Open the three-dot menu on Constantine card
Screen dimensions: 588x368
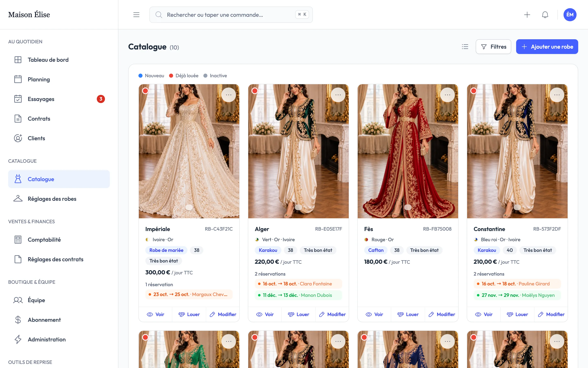[x=557, y=95]
